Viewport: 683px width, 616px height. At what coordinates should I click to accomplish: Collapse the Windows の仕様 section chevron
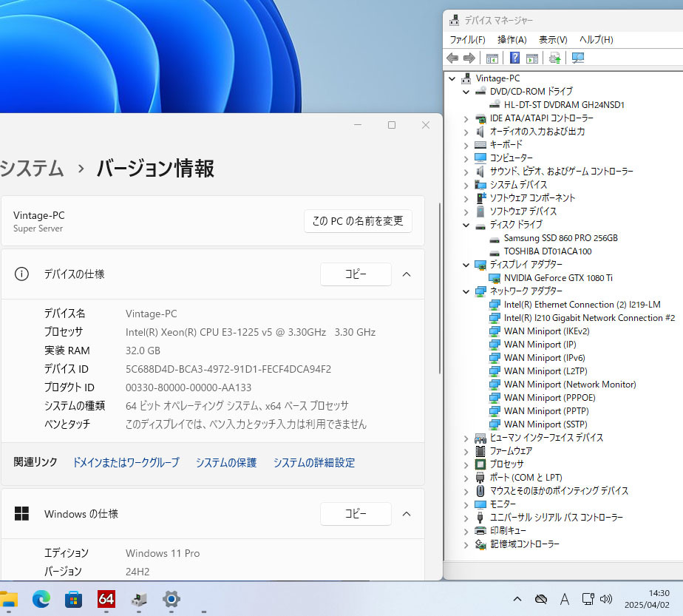pyautogui.click(x=406, y=513)
